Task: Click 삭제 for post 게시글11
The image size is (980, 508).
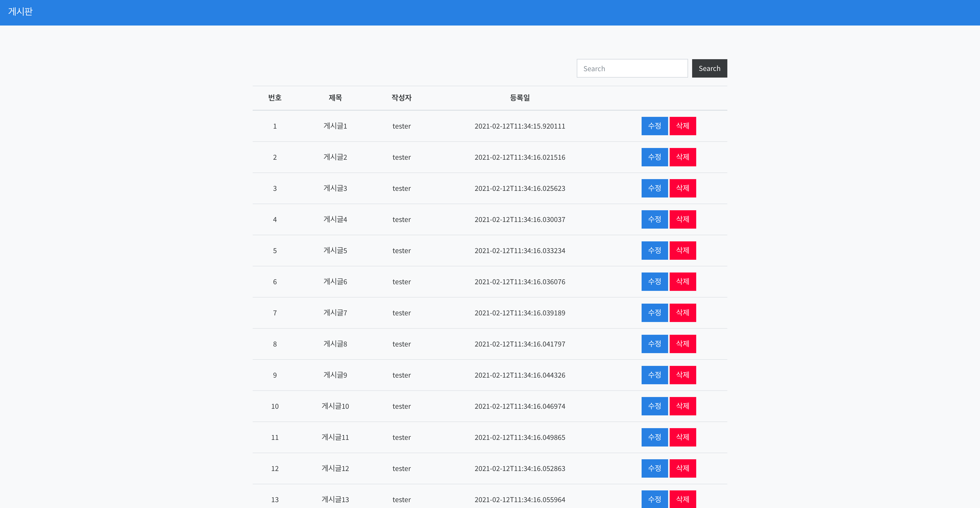Action: point(682,437)
